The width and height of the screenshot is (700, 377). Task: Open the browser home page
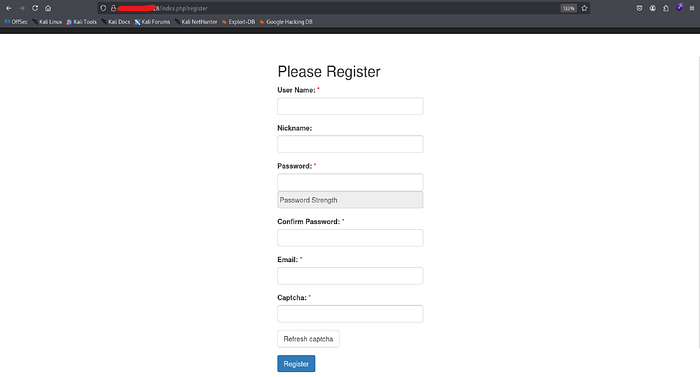tap(48, 8)
